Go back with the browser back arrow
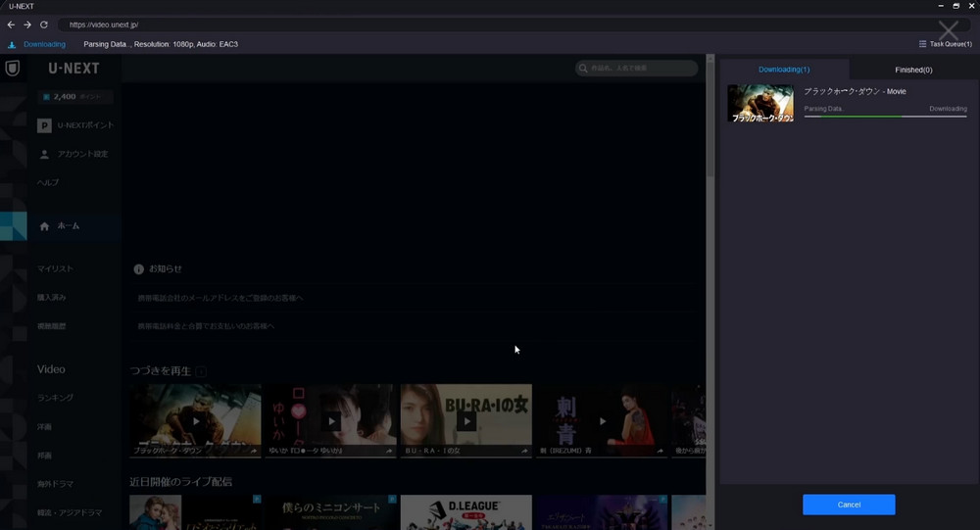The height and width of the screenshot is (530, 980). point(11,24)
